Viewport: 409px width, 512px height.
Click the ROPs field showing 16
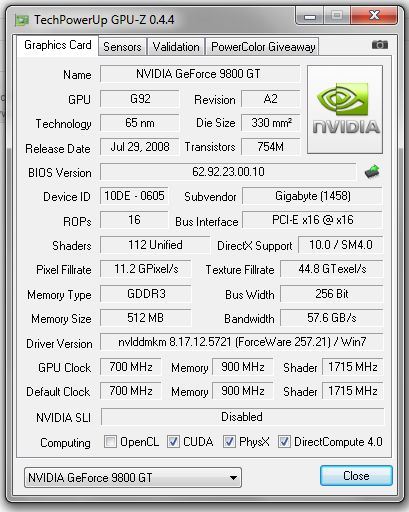[x=134, y=220]
